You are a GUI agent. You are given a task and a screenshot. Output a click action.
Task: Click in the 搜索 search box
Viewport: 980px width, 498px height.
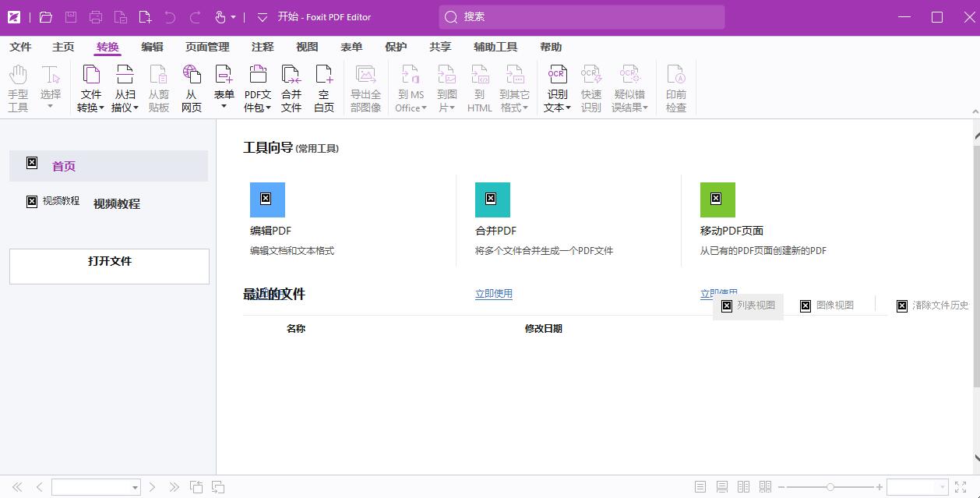pos(582,16)
